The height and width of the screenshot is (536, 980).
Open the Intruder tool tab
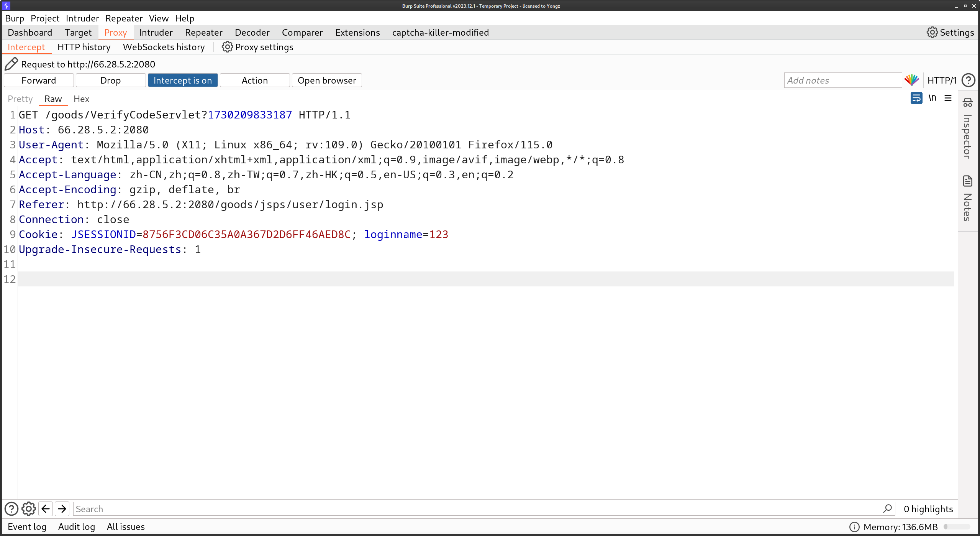tap(156, 33)
